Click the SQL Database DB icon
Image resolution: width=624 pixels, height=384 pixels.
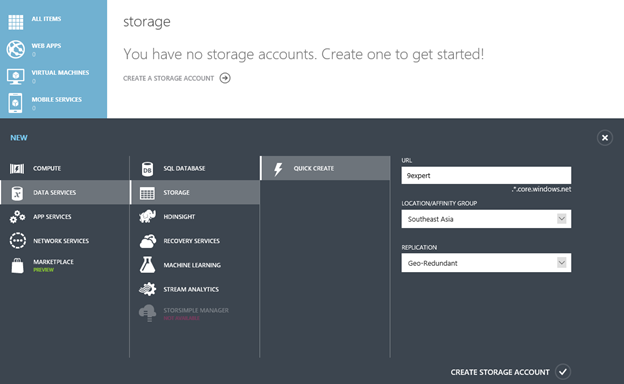[147, 169]
